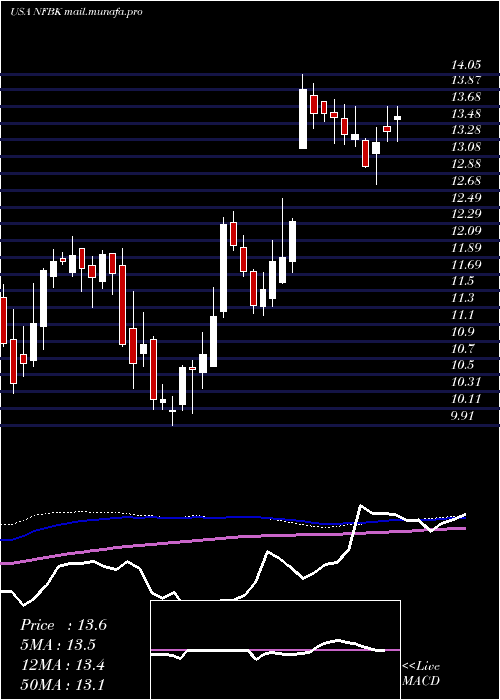Click the '<<Live MACD' label
Viewport: 500px width, 700px height.
pos(421,673)
